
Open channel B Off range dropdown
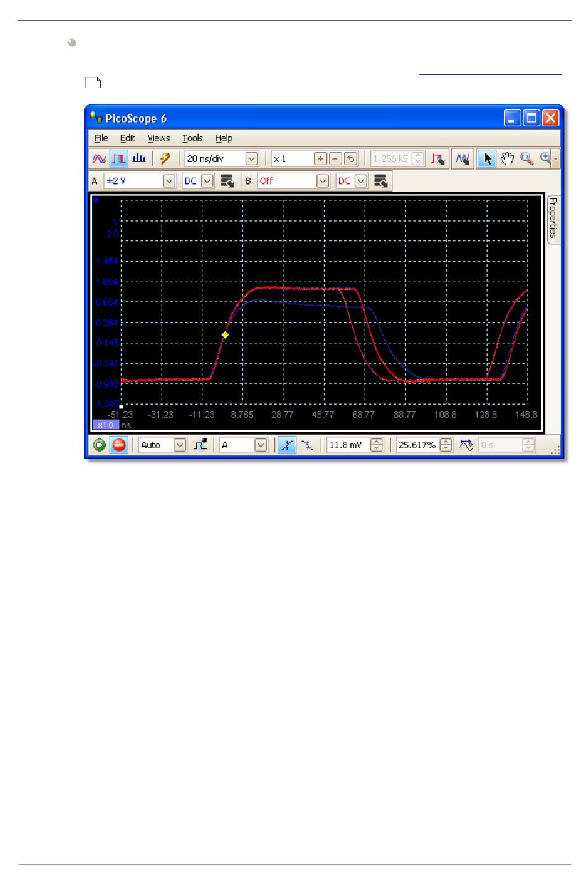point(322,181)
